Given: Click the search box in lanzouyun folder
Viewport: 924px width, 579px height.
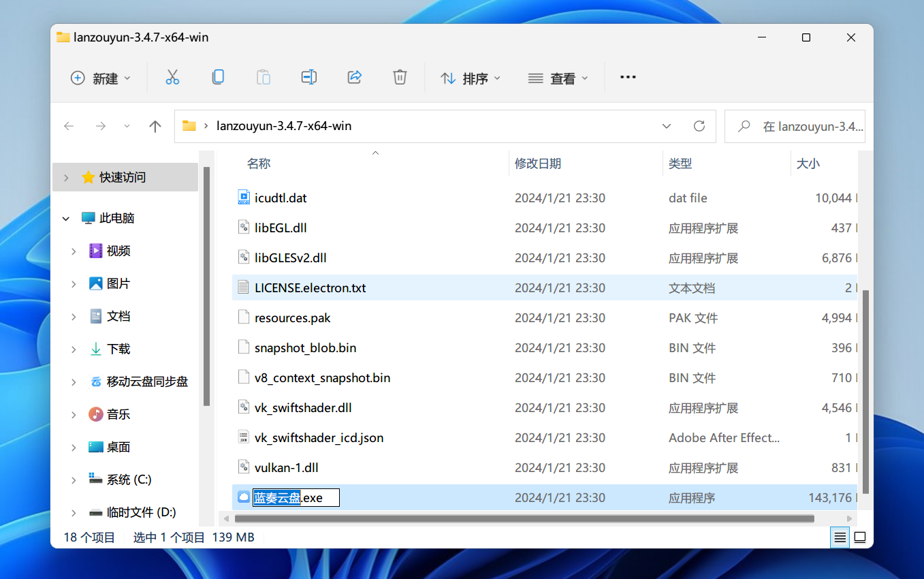Looking at the screenshot, I should pos(795,126).
